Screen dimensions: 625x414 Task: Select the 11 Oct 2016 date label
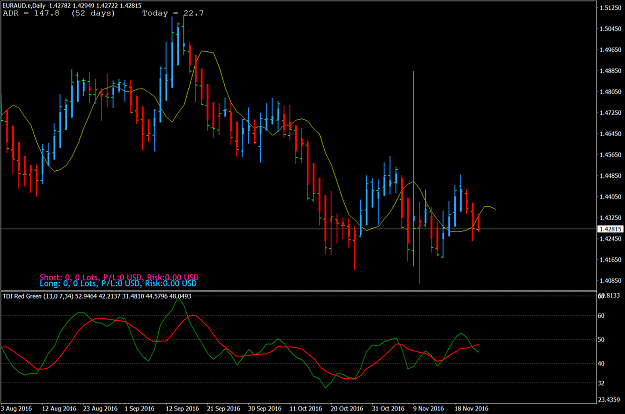[306, 408]
